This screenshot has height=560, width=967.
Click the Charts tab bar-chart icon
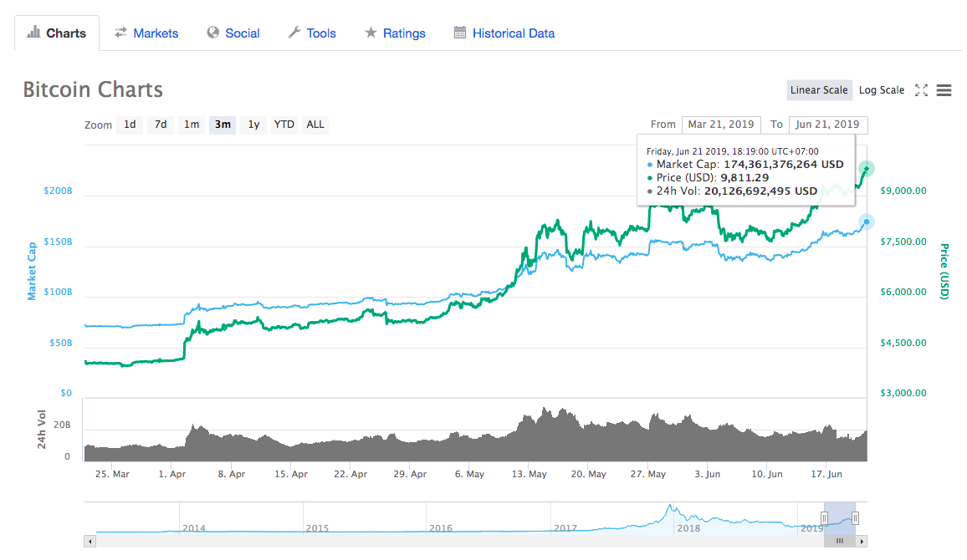34,32
